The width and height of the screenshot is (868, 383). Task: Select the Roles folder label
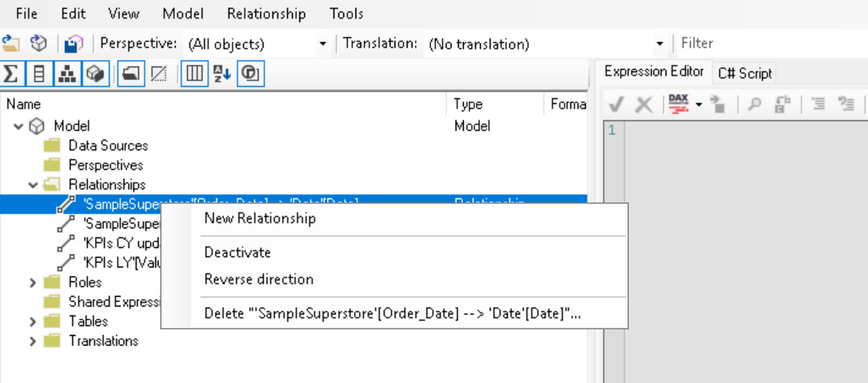coord(85,282)
